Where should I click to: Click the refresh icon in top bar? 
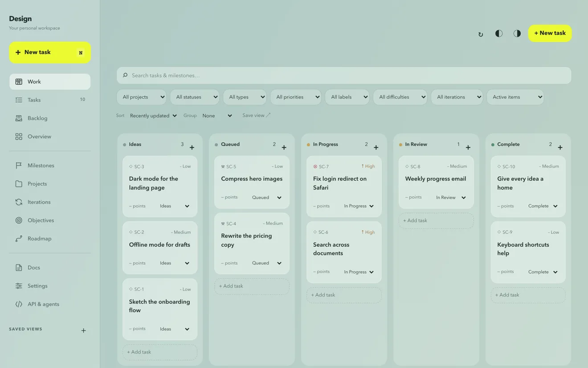480,34
